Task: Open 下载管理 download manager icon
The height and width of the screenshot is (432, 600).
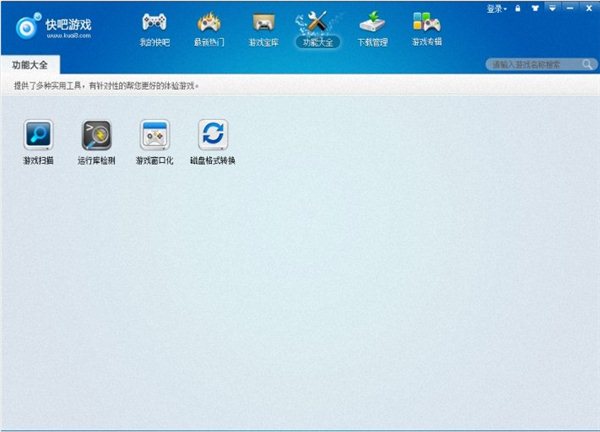Action: pyautogui.click(x=372, y=22)
